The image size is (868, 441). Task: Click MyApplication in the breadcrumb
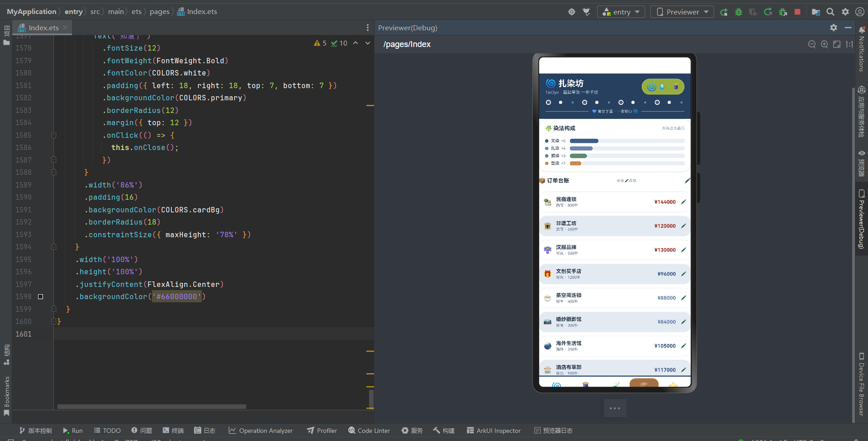[31, 12]
